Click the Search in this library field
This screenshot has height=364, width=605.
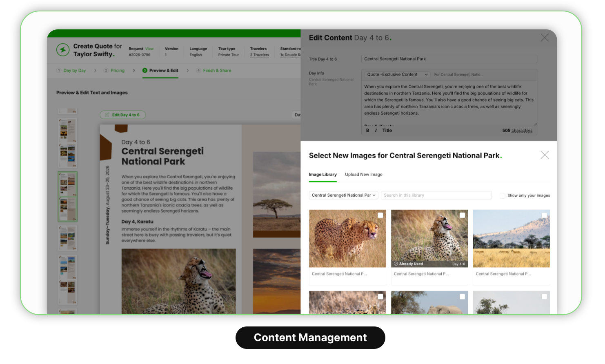(436, 195)
